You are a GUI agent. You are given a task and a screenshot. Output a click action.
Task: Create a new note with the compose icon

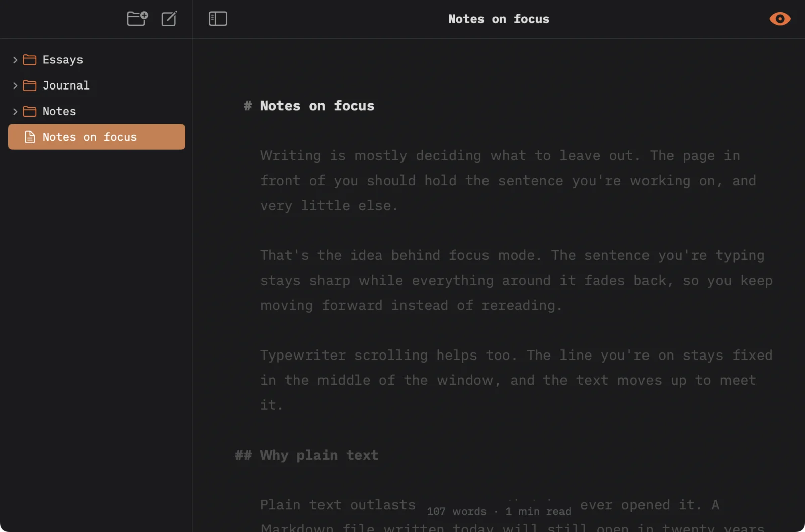(169, 19)
